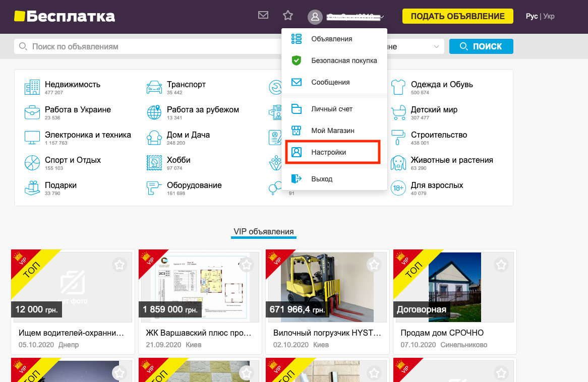
Task: Click the Детский мир stroller icon
Action: click(x=398, y=112)
